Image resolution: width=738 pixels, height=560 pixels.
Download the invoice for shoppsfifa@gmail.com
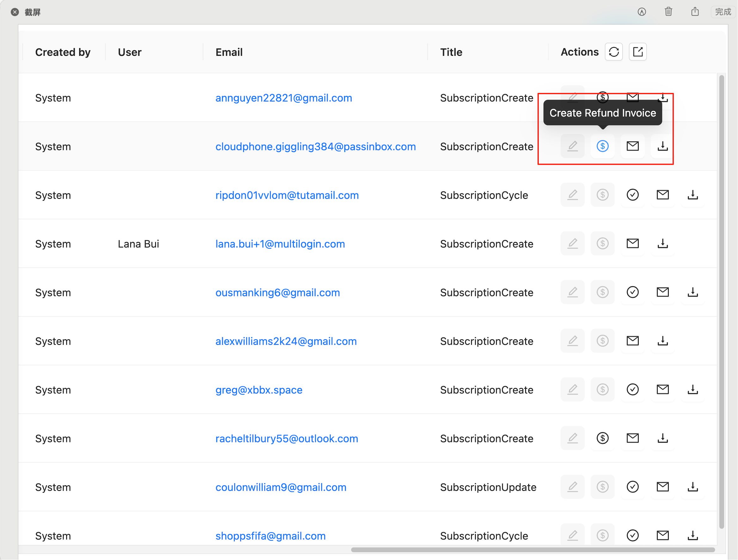(693, 535)
